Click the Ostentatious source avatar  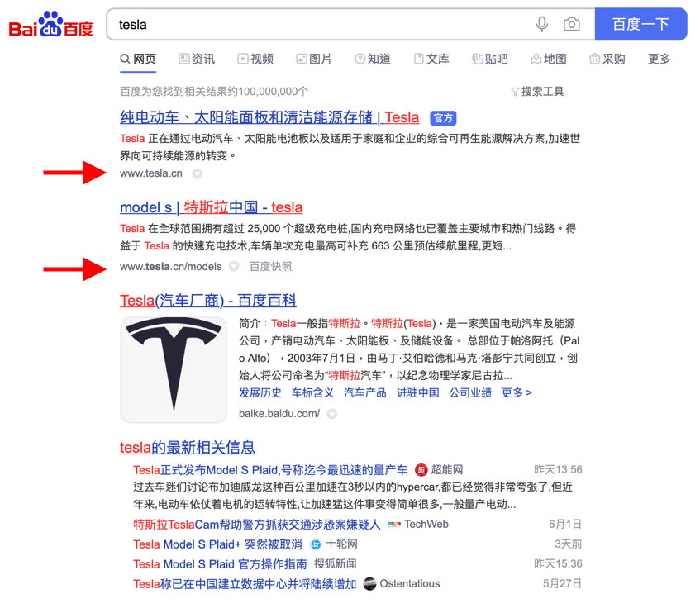tap(369, 584)
